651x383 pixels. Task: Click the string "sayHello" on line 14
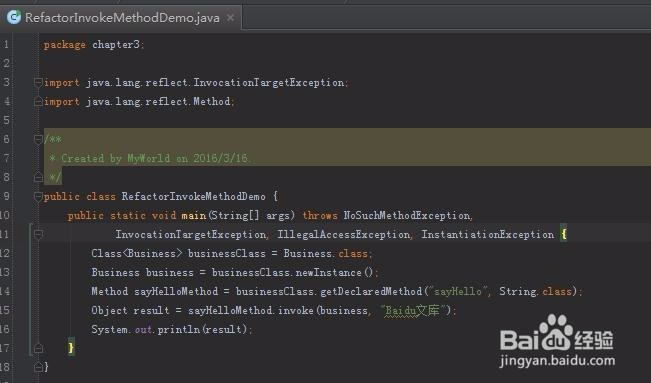click(x=458, y=291)
